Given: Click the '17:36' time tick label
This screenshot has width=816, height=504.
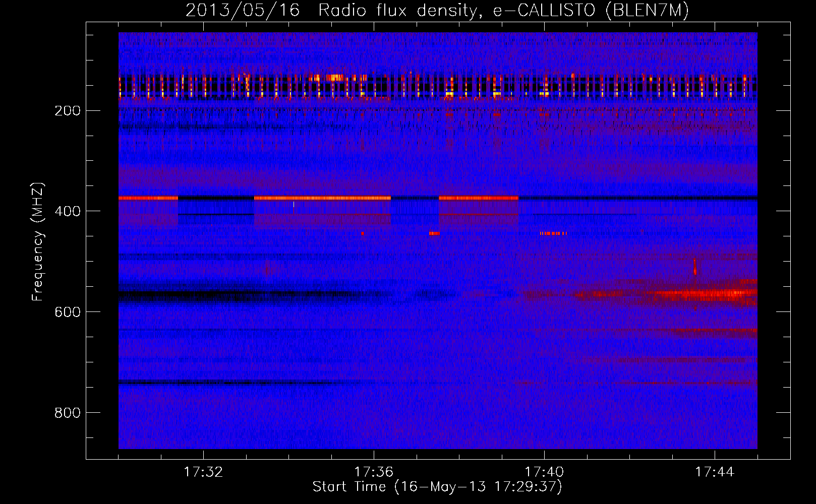Looking at the screenshot, I should coord(374,472).
